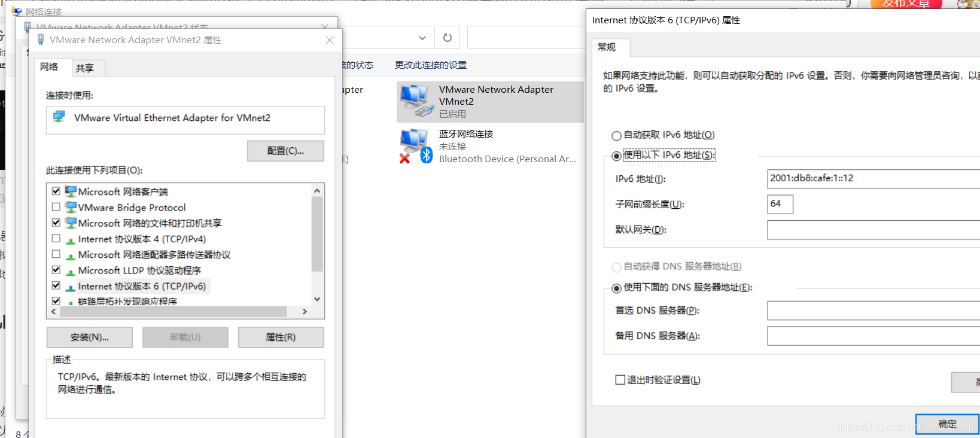The height and width of the screenshot is (438, 980).
Task: Enable Internet 协议版本 4 (TCP/IPv4) checkbox
Action: (x=56, y=239)
